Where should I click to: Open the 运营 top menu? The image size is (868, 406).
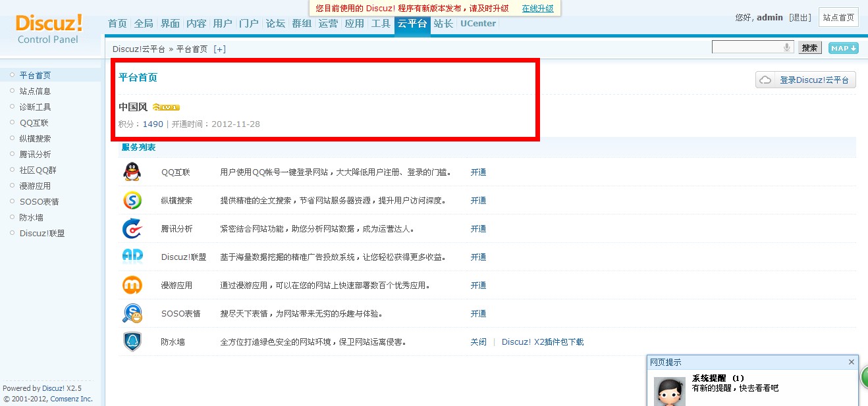tap(328, 24)
